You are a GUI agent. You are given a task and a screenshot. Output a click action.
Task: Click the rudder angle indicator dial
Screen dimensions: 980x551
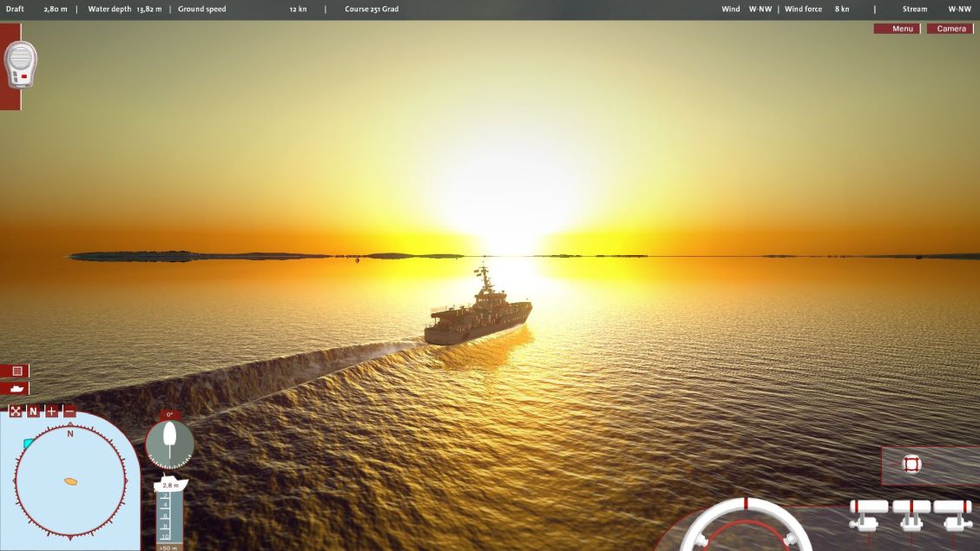169,445
